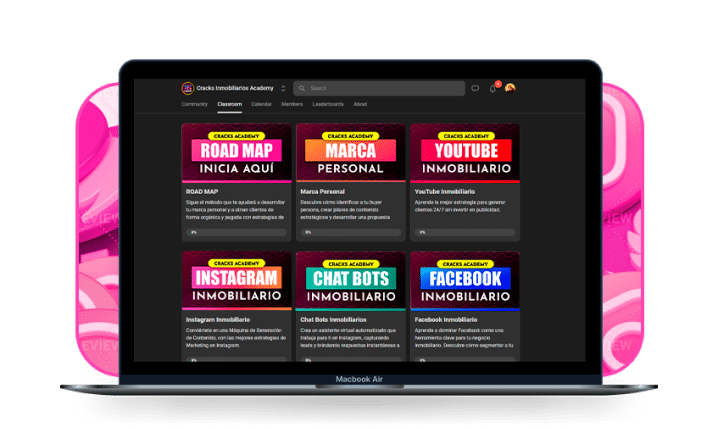Switch to the About tab

360,104
